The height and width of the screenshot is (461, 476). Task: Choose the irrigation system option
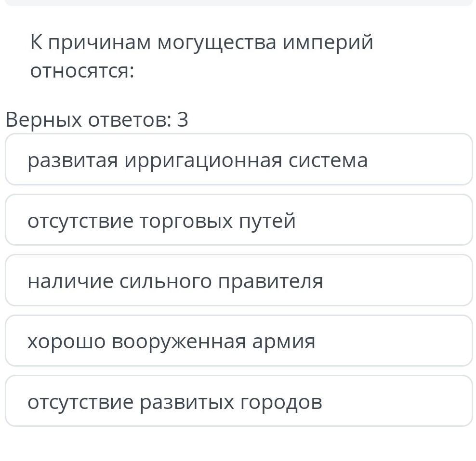click(x=238, y=160)
